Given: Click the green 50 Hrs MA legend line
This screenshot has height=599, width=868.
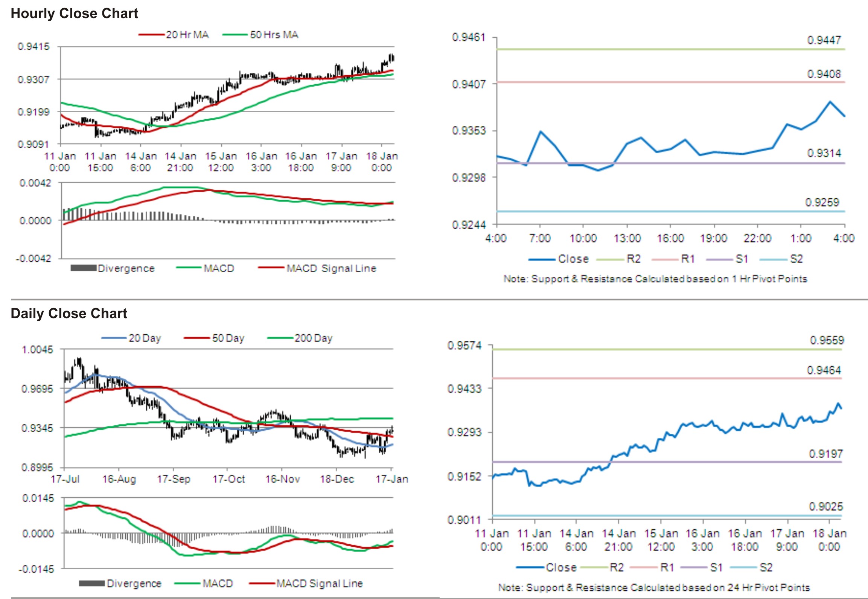Looking at the screenshot, I should (235, 35).
